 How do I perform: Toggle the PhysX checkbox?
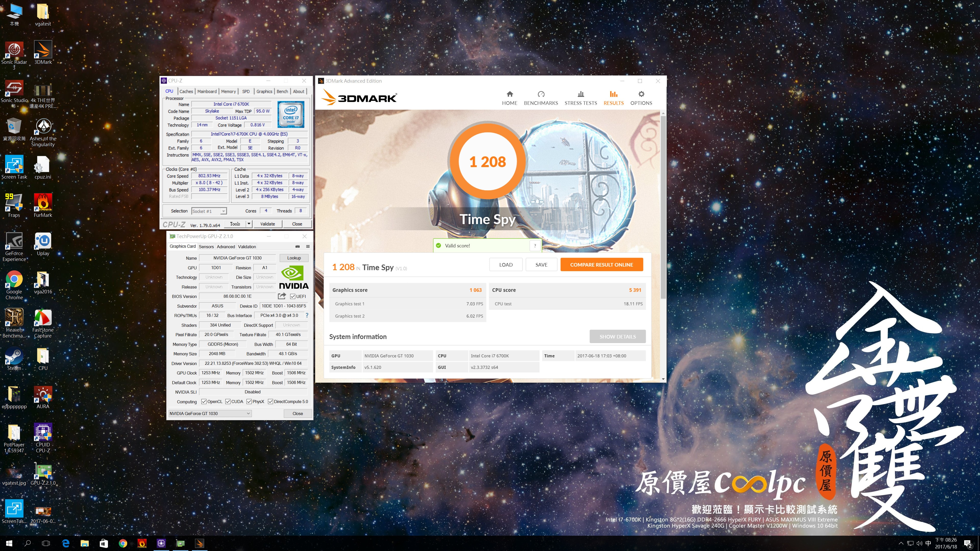coord(249,402)
